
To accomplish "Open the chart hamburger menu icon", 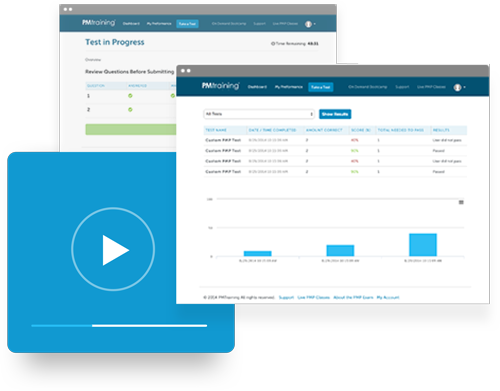I will coord(461,202).
